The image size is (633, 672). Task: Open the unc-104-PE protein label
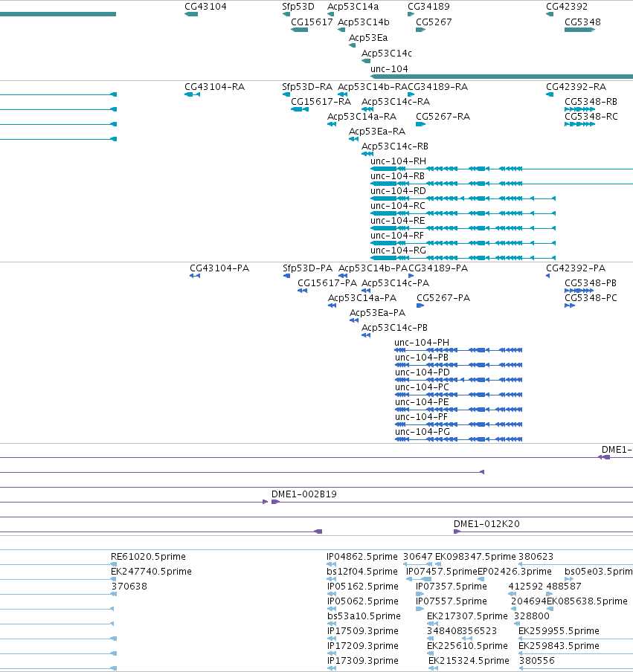coord(422,402)
